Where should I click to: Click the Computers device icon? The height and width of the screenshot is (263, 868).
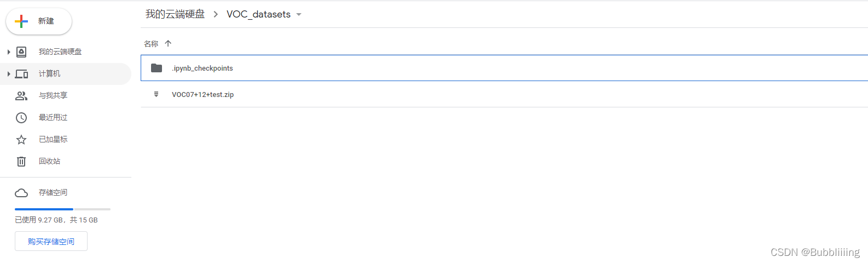tap(21, 74)
